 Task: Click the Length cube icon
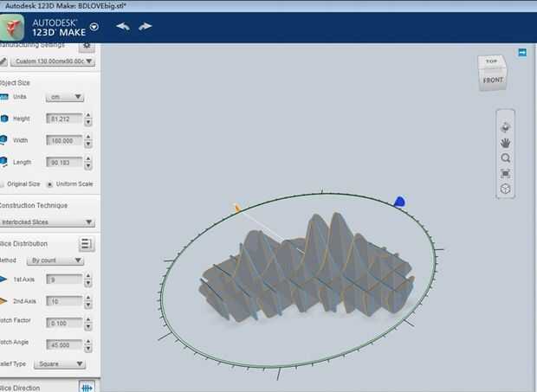coord(3,162)
